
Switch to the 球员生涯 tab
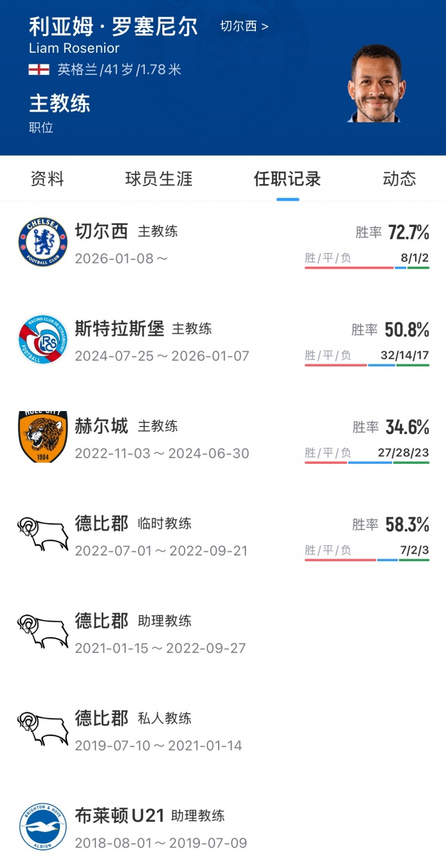[x=159, y=179]
